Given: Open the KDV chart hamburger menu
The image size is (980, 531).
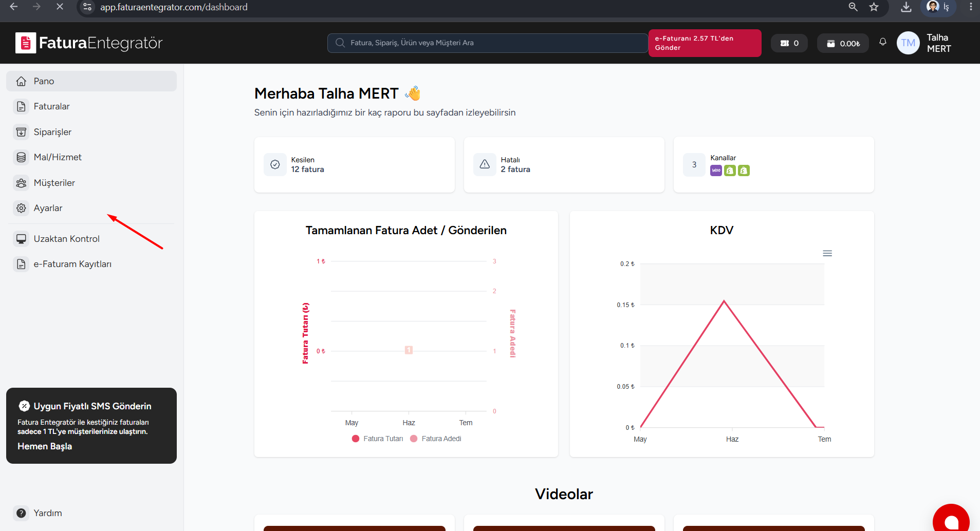Looking at the screenshot, I should 827,253.
